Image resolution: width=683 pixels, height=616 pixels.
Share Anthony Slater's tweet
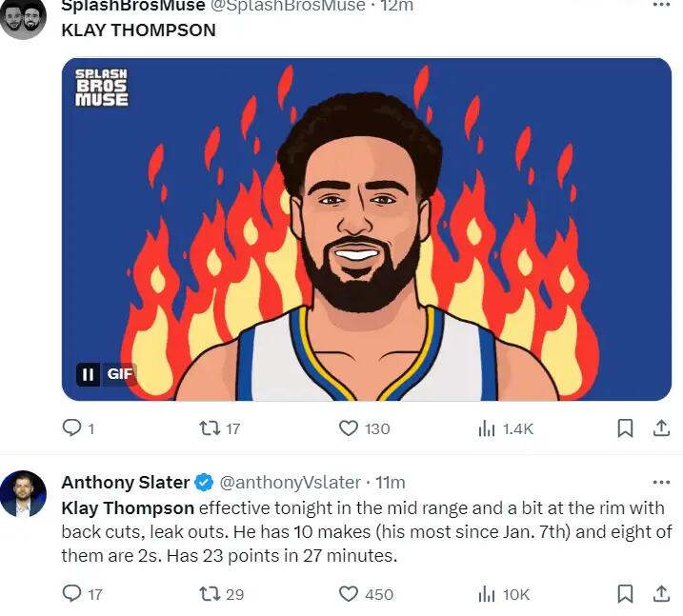click(x=661, y=594)
